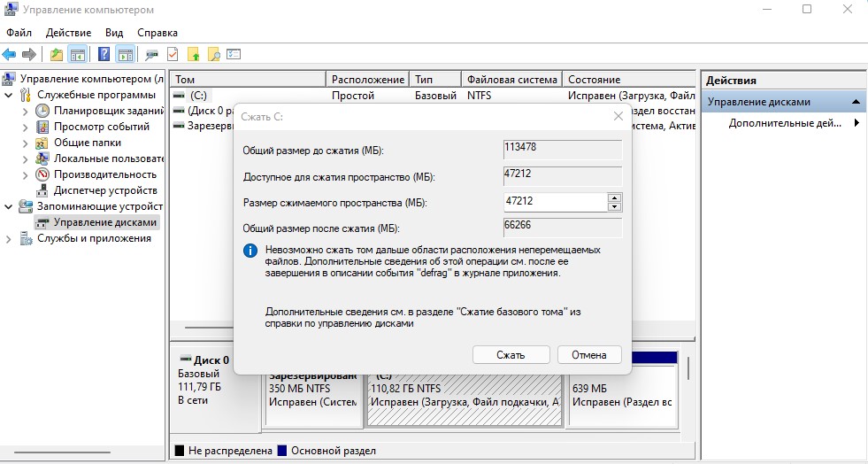Expand the Производительность node

coord(26,175)
